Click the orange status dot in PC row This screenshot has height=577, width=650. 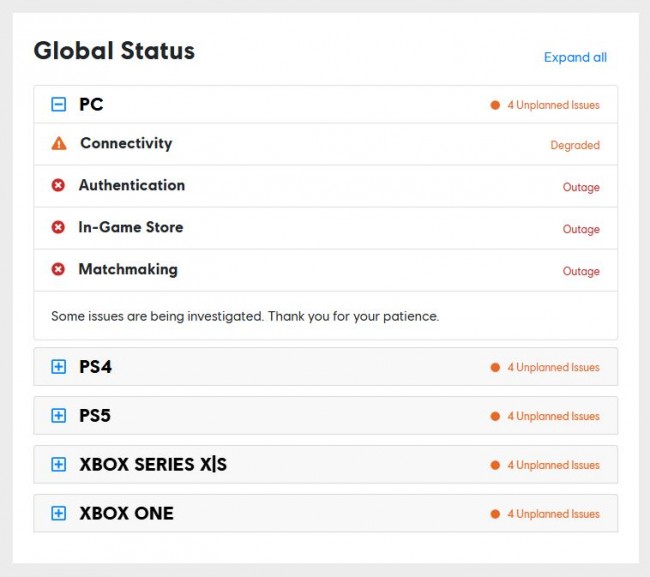tap(495, 104)
